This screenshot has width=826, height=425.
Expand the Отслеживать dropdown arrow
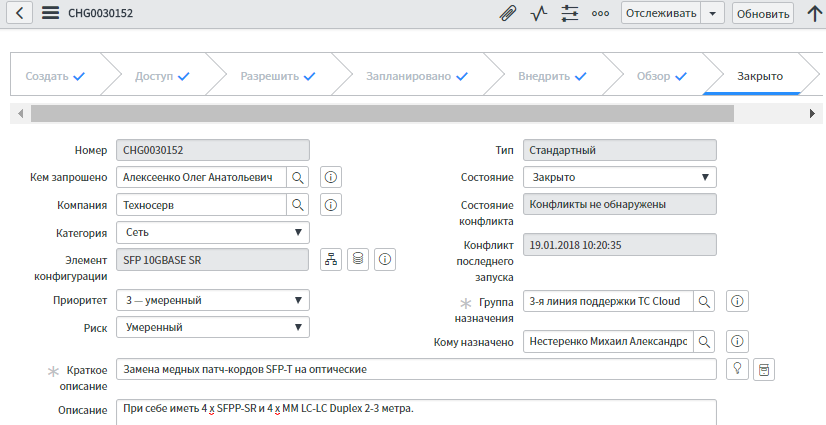coord(712,13)
